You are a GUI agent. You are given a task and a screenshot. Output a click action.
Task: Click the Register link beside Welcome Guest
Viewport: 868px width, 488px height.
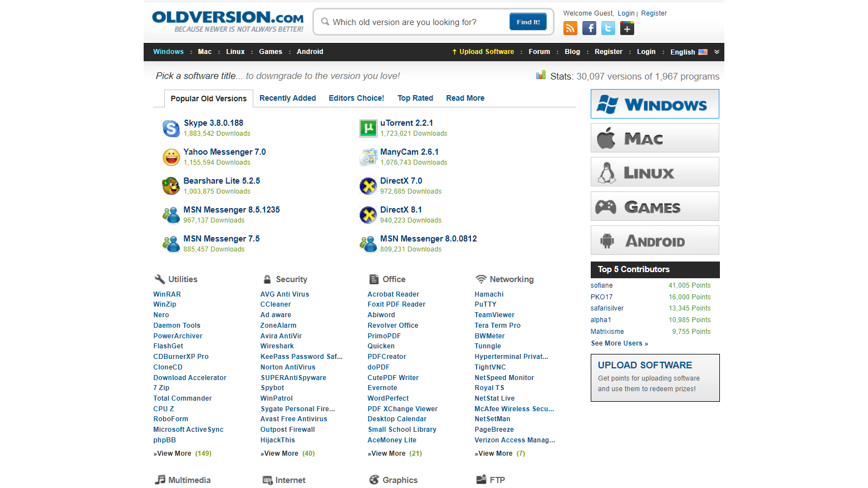click(654, 13)
